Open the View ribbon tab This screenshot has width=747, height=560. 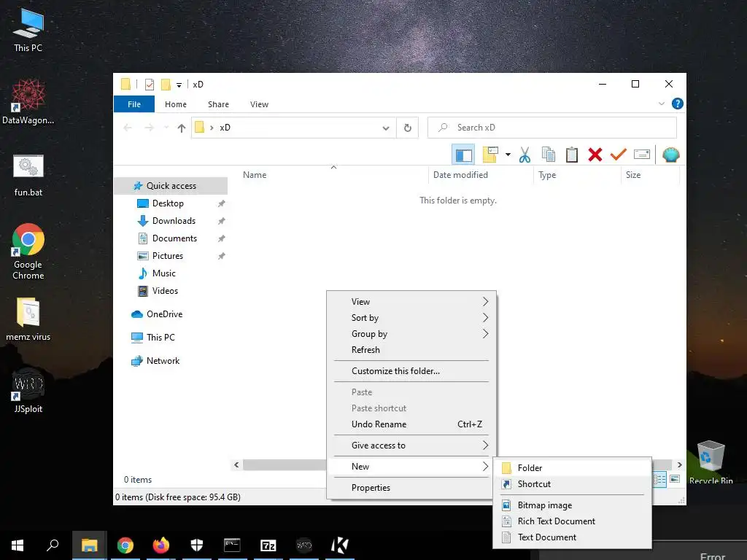click(259, 104)
